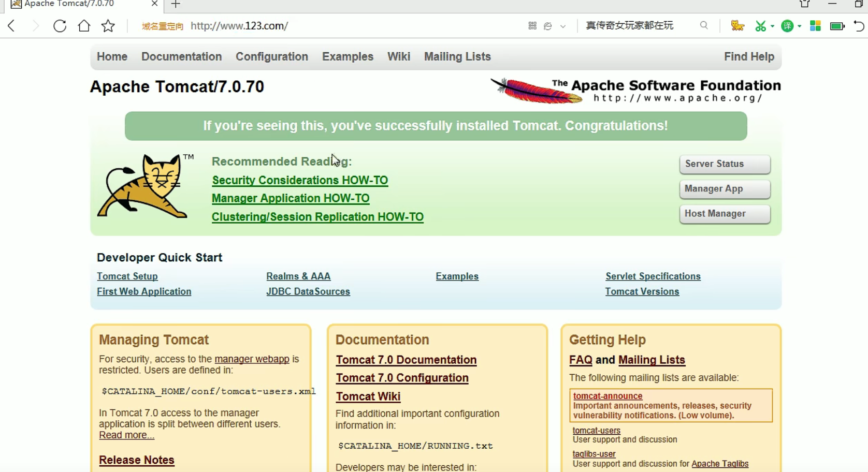The height and width of the screenshot is (472, 868).
Task: Go to the Configuration nav item
Action: [272, 56]
